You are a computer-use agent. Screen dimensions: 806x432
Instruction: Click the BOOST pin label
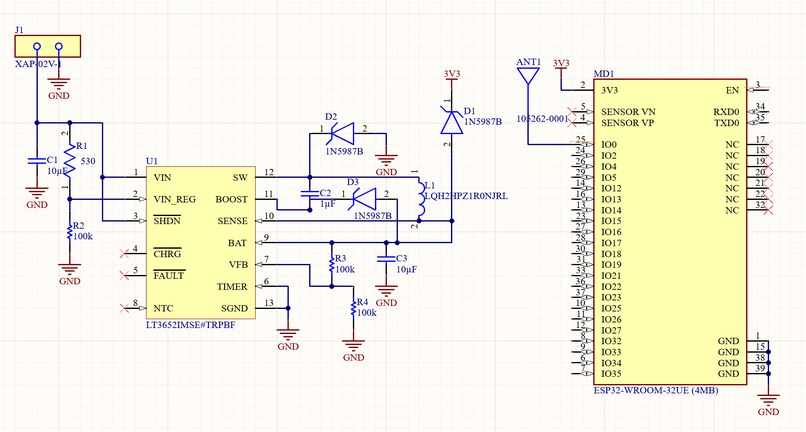click(231, 200)
